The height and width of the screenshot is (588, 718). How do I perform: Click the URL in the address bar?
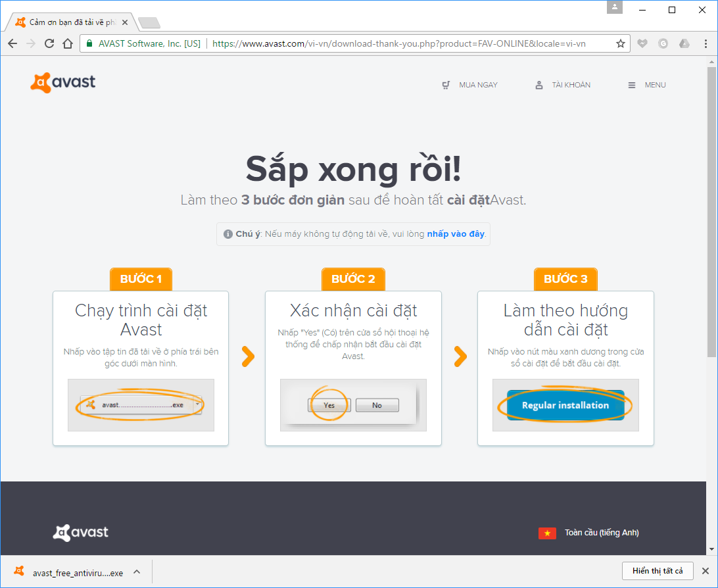point(399,43)
